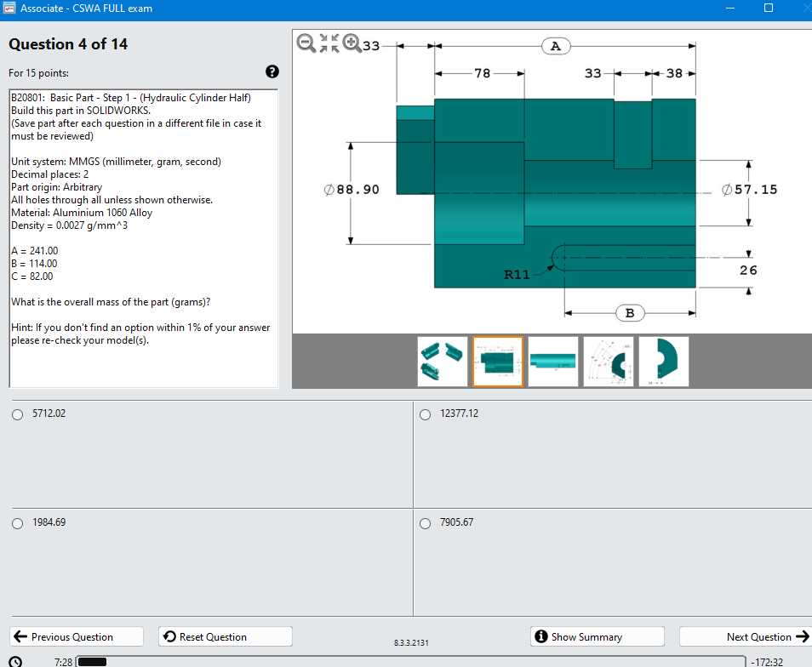Click the B dimension label
This screenshot has width=812, height=667.
[x=630, y=313]
